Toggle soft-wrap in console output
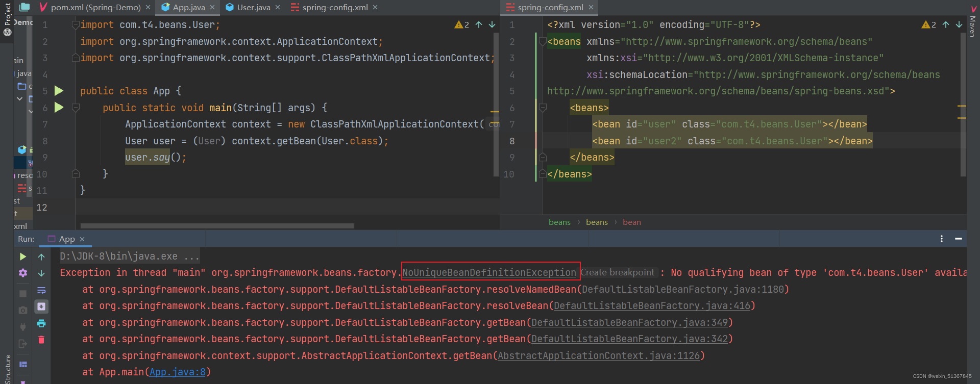This screenshot has width=980, height=384. pos(41,290)
